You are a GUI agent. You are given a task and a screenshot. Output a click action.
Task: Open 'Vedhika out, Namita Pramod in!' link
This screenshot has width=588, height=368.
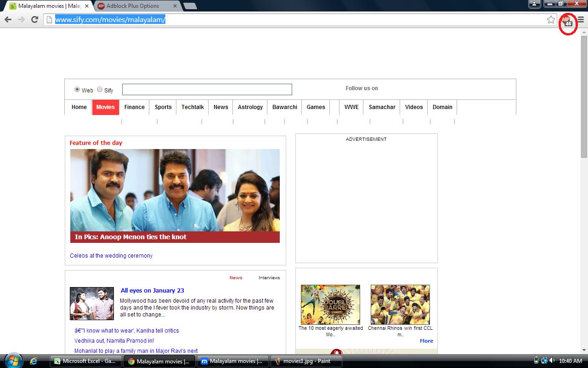pyautogui.click(x=114, y=341)
